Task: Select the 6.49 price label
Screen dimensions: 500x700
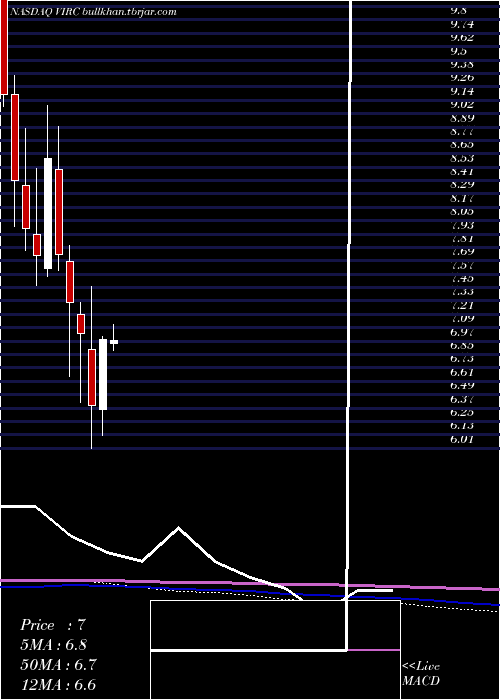Action: 462,385
